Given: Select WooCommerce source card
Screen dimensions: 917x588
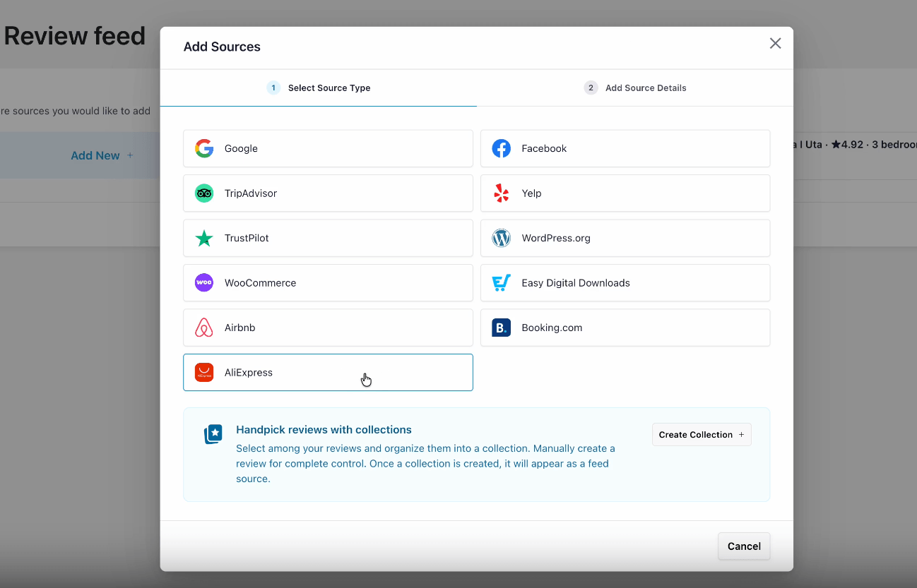Looking at the screenshot, I should 328,283.
